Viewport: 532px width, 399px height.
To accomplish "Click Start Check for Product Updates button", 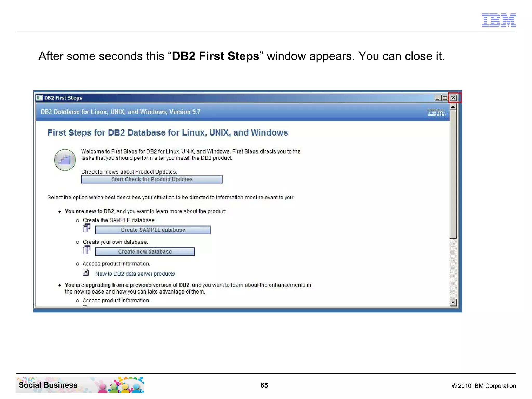I will [152, 179].
